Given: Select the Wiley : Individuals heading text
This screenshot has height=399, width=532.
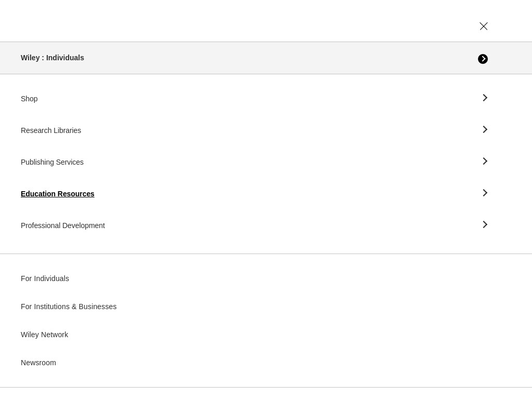Looking at the screenshot, I should (52, 58).
